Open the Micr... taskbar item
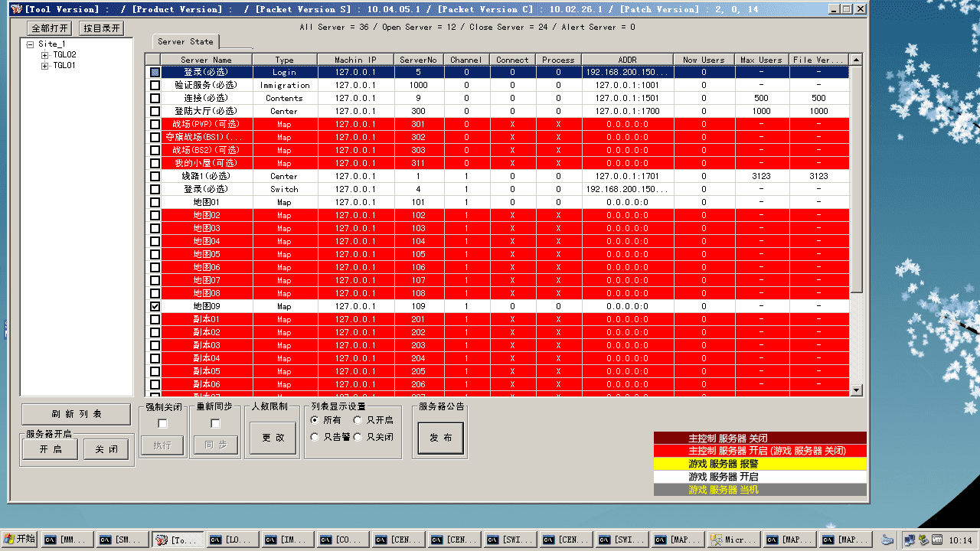 click(x=733, y=540)
